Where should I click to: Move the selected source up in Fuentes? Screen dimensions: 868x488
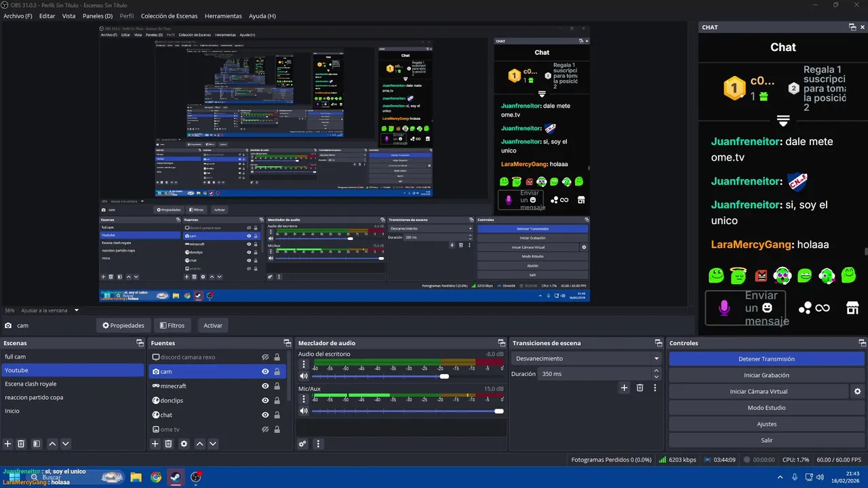[x=199, y=444]
